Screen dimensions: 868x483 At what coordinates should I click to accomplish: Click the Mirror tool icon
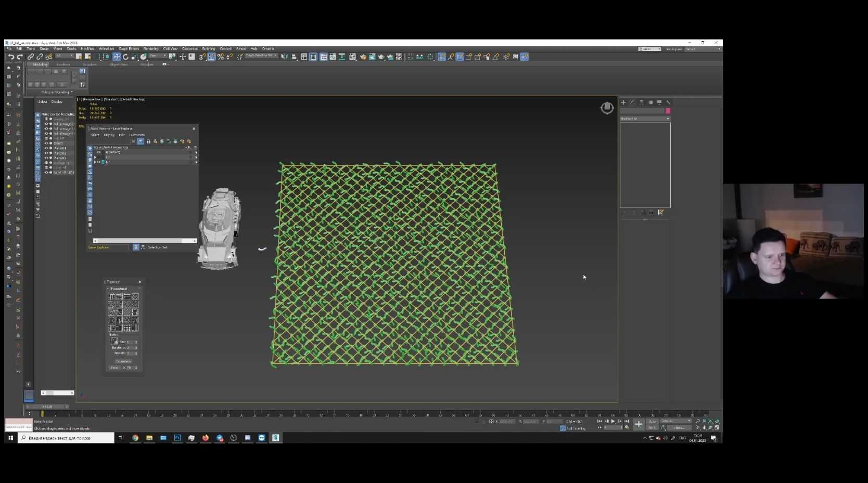[x=284, y=57]
